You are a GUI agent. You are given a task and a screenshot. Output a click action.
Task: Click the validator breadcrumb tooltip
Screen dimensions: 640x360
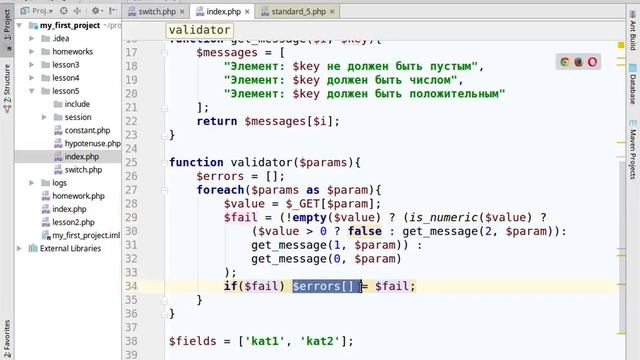(x=200, y=30)
